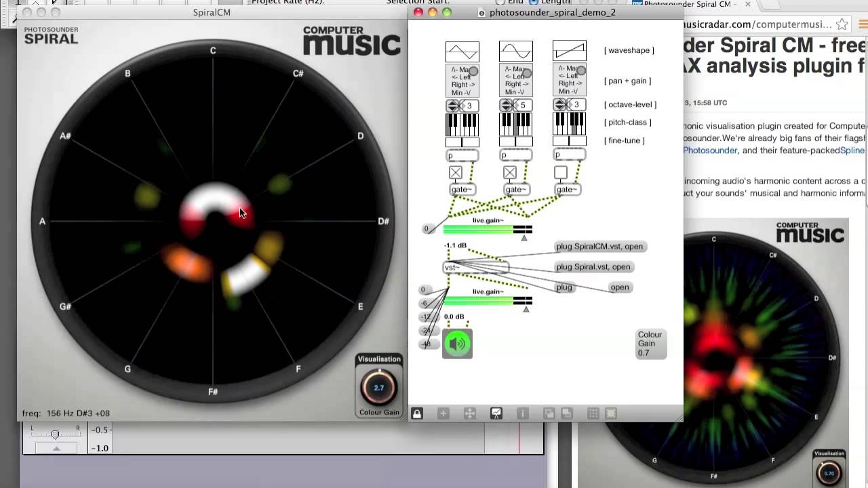
Task: Click the 'open' message box
Action: pyautogui.click(x=620, y=287)
